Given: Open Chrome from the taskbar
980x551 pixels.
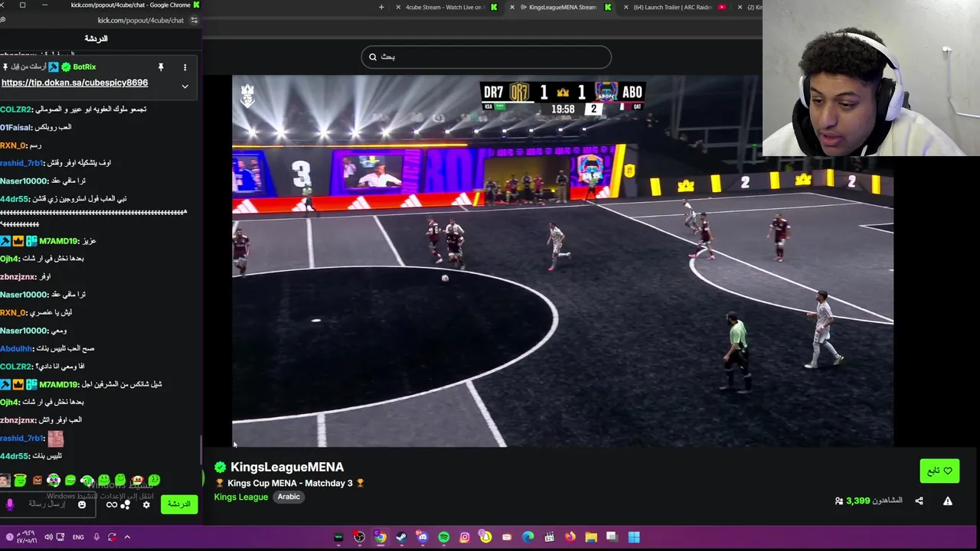Looking at the screenshot, I should [381, 537].
